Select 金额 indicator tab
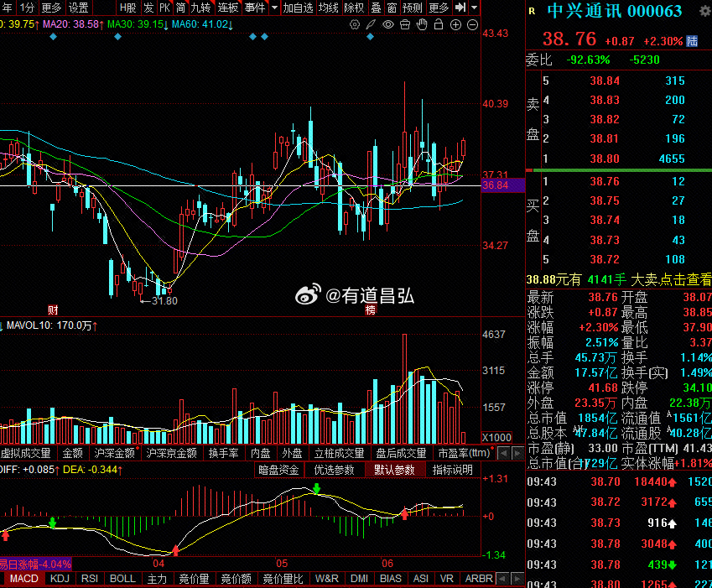The image size is (712, 588). [73, 453]
